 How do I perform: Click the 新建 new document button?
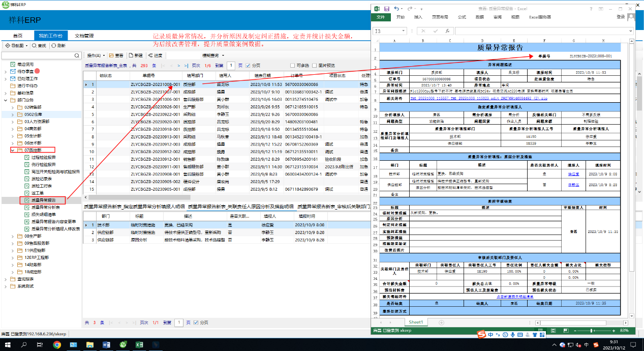coord(136,55)
